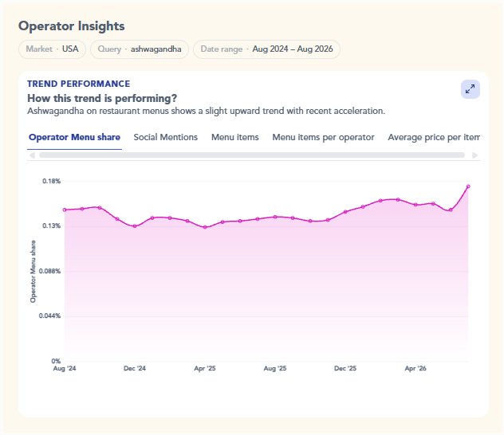Open the Date range filter pill
504x435 pixels.
pos(266,49)
